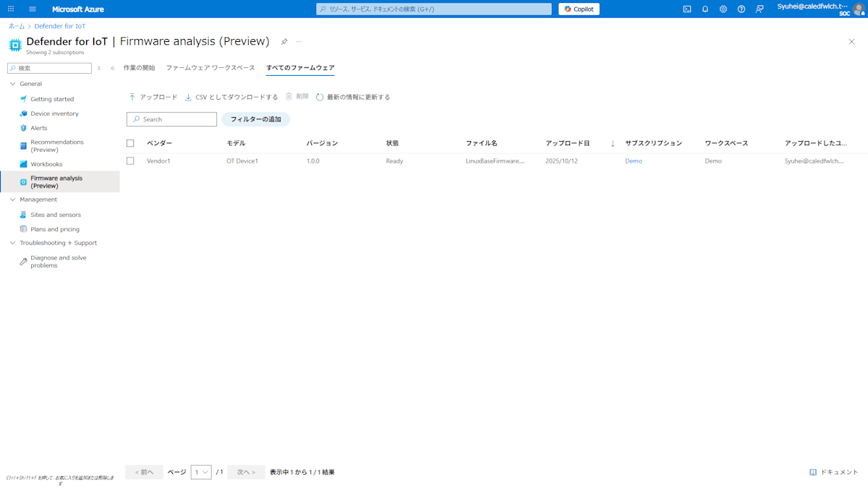
Task: Click the ベンダー column header
Action: [159, 143]
